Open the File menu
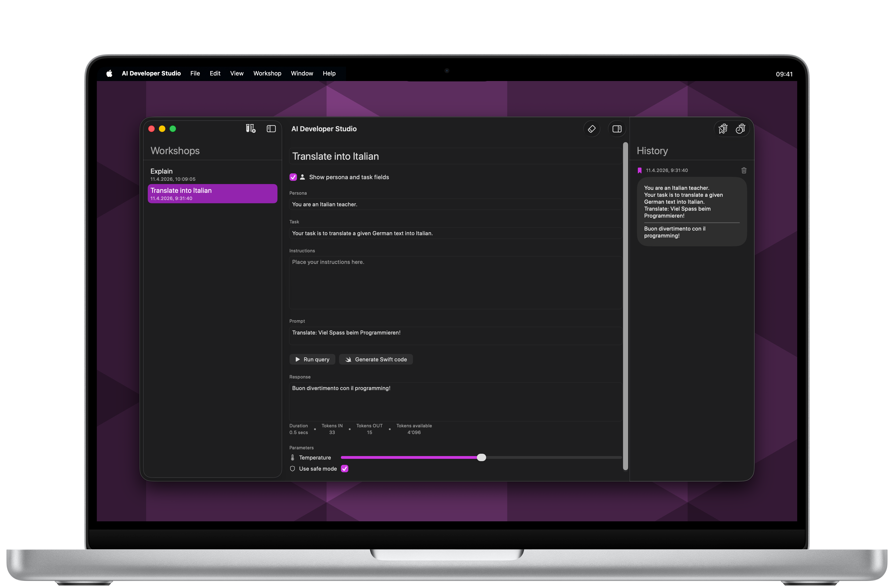The image size is (894, 588). (195, 74)
